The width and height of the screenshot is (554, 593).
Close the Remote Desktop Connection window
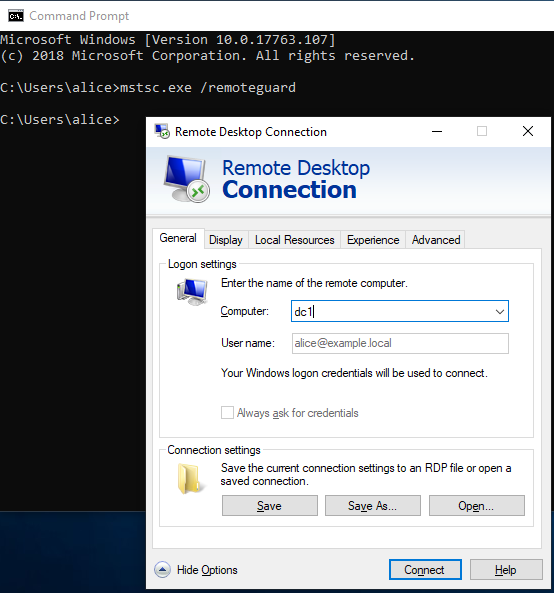click(x=528, y=132)
